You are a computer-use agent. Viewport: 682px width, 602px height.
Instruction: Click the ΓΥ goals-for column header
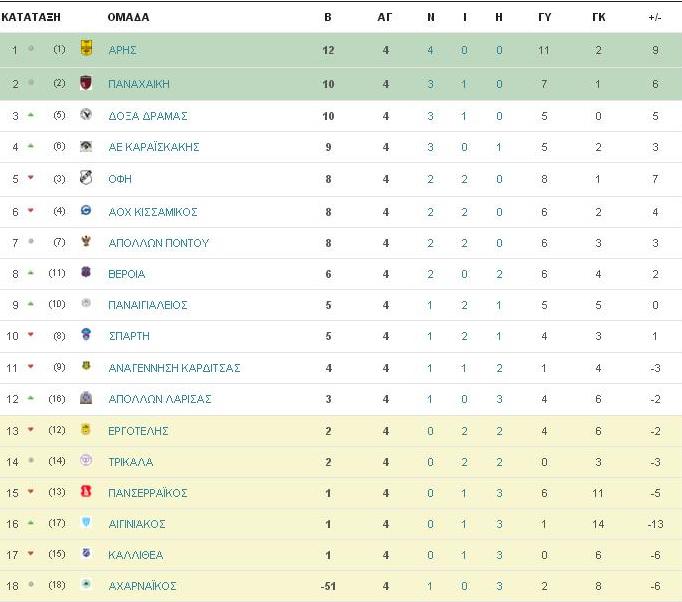pyautogui.click(x=545, y=17)
